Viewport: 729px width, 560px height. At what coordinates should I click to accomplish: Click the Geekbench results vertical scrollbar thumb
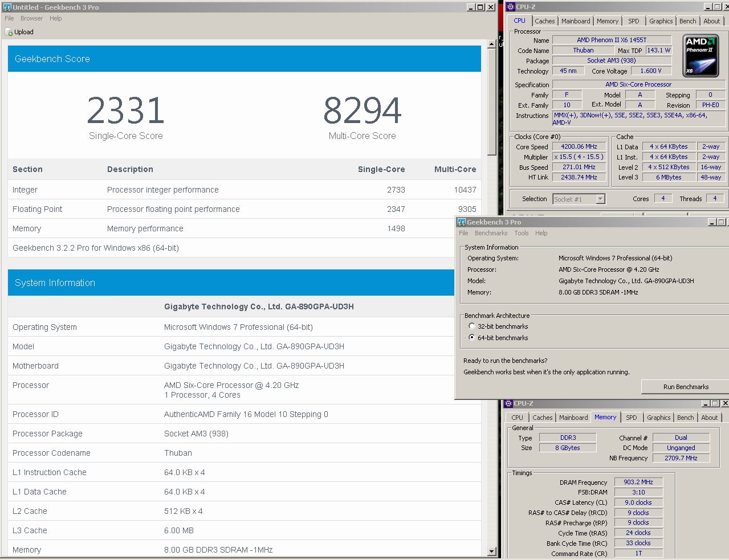(x=492, y=102)
